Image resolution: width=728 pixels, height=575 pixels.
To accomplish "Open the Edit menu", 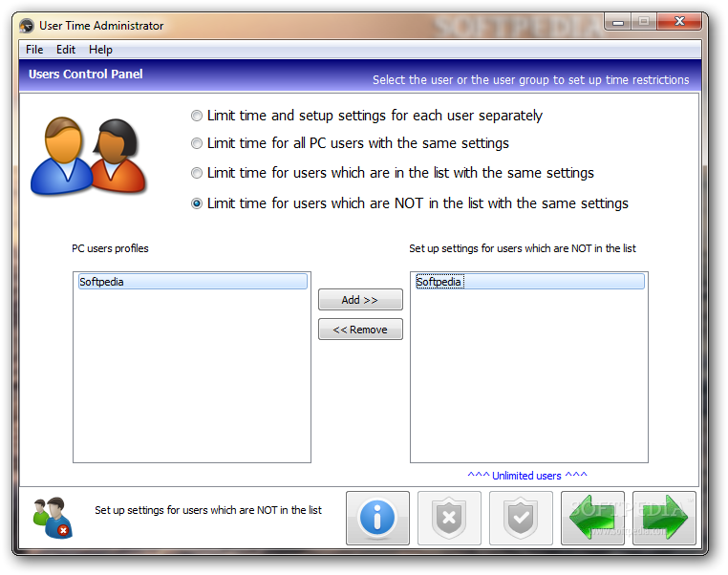I will 66,50.
